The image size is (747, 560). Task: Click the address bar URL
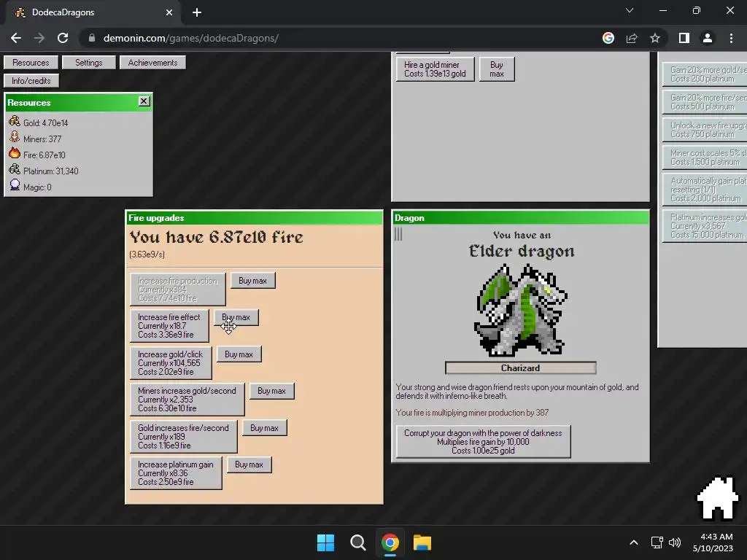click(190, 38)
